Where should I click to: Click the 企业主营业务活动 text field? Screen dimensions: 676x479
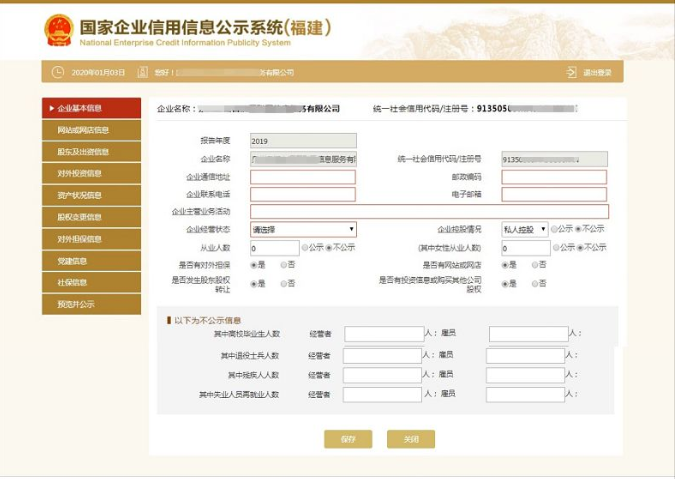click(429, 211)
